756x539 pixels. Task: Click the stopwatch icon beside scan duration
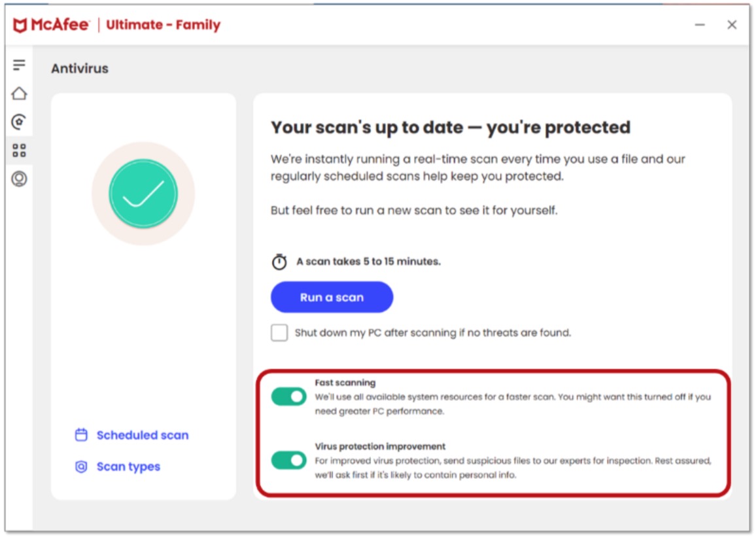279,262
